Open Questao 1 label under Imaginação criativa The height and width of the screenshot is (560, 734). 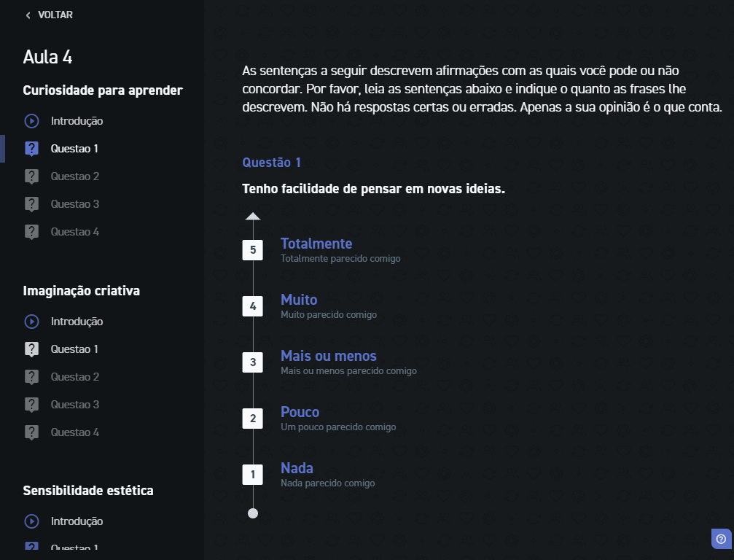coord(74,349)
